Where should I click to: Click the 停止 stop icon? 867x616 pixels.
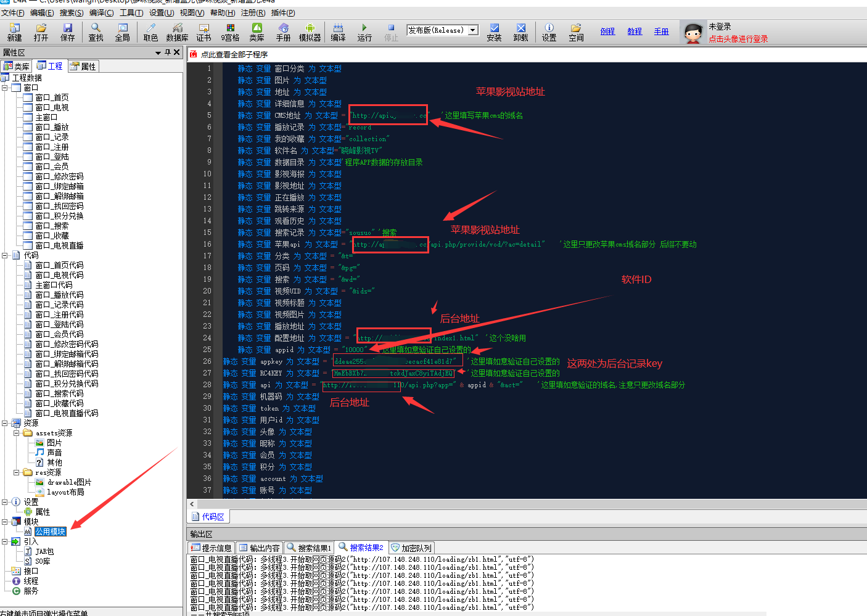pos(391,32)
